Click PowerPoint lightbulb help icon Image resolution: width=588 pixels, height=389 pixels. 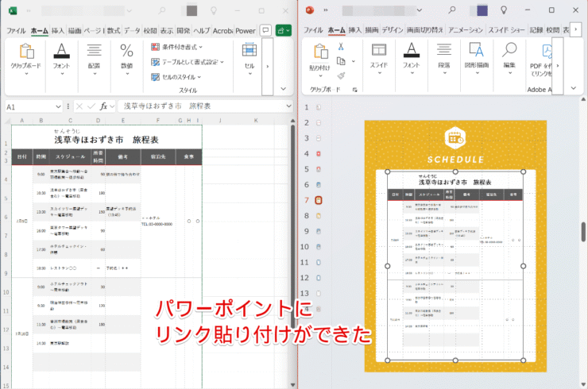tap(504, 10)
